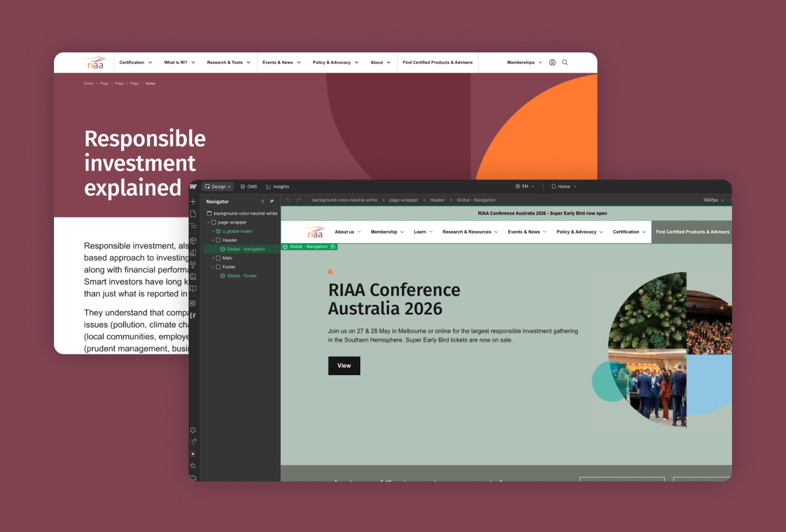Open Events & News menu in canvas navigation
This screenshot has width=786, height=532.
[527, 232]
